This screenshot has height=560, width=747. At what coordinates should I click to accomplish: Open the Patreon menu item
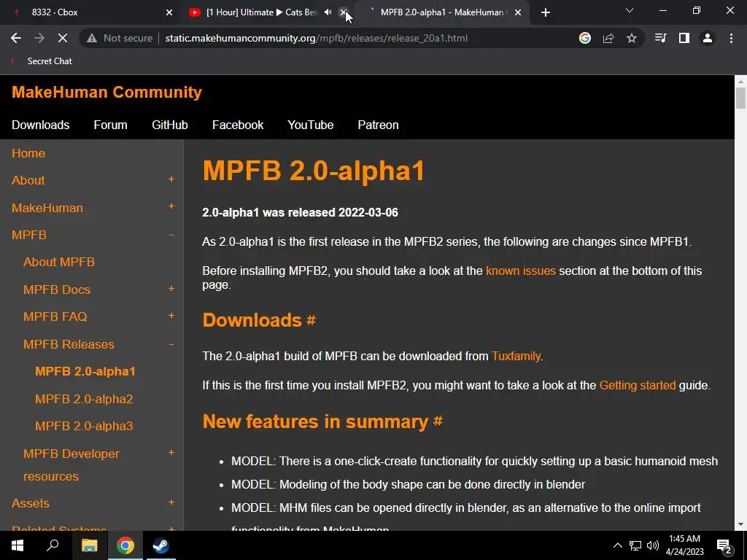coord(379,125)
